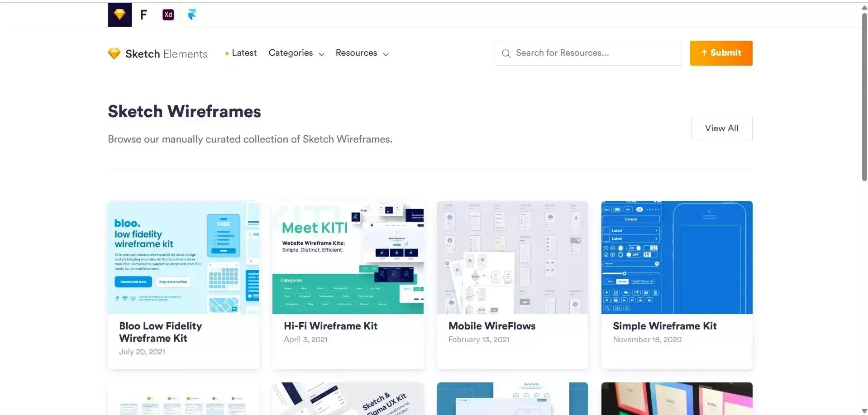Click the February 13, 2021 date text
Viewport: 868px width, 415px height.
479,339
